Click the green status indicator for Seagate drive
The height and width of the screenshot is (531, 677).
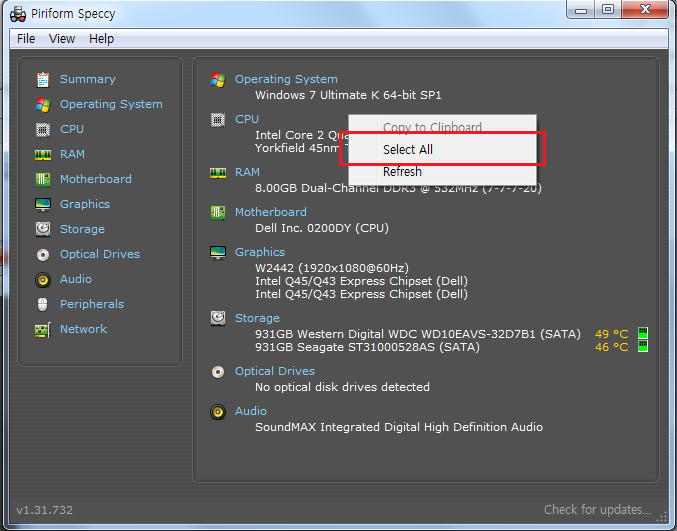point(643,346)
